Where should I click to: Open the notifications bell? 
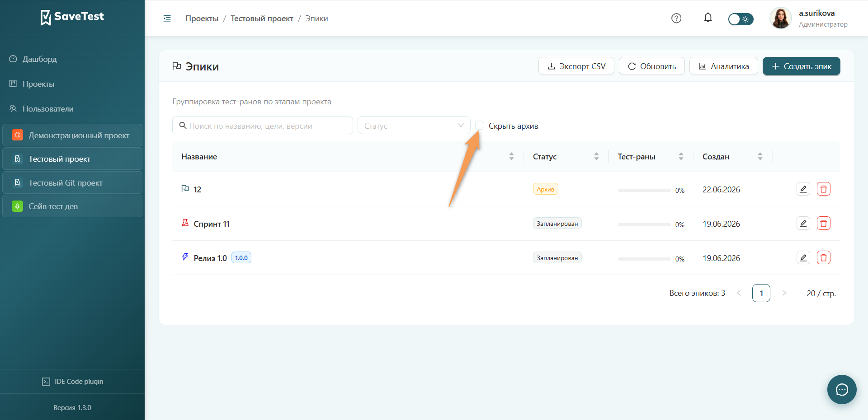708,18
